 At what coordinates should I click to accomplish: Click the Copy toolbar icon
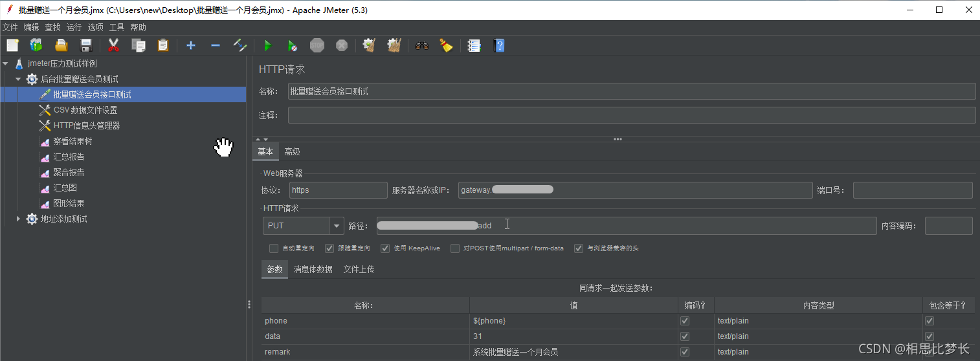(139, 45)
